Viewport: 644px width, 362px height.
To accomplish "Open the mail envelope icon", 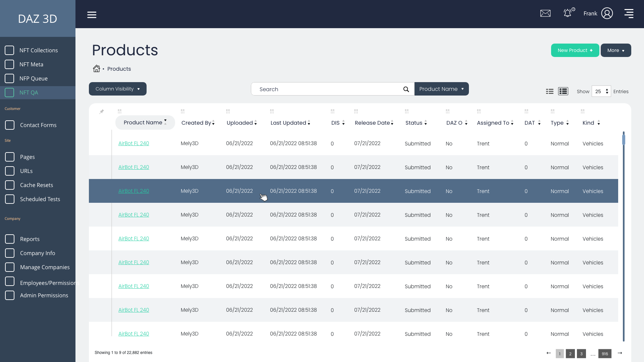I will pyautogui.click(x=545, y=13).
